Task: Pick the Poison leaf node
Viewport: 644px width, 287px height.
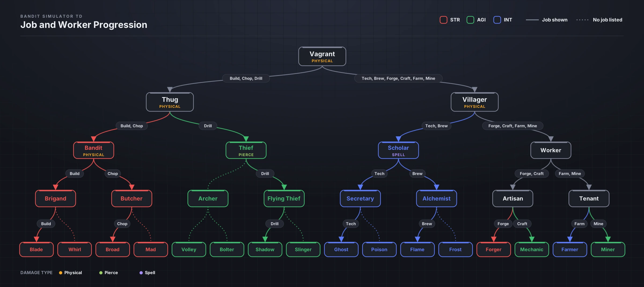Action: [x=379, y=249]
